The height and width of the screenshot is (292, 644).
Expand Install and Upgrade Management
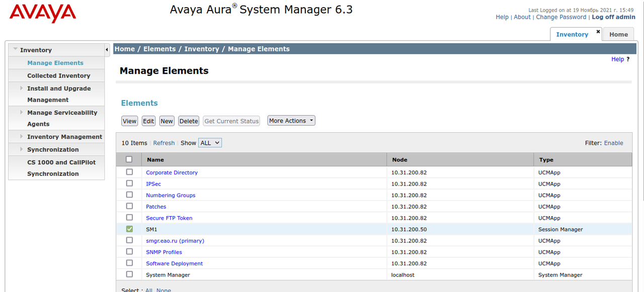point(22,88)
